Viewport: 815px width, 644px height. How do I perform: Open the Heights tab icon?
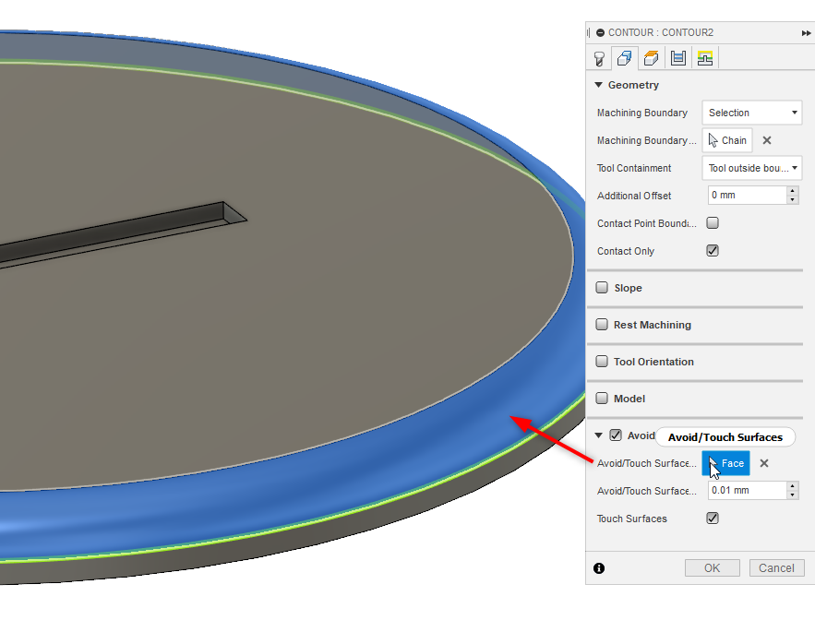(652, 58)
